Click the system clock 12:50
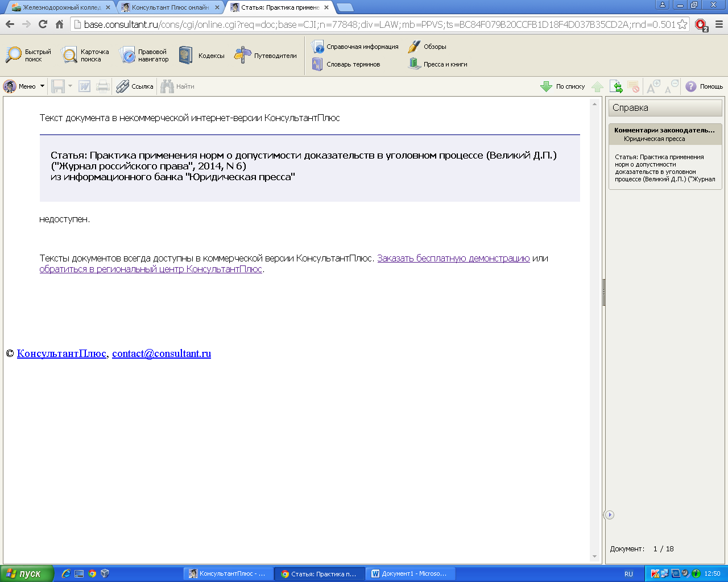Image resolution: width=728 pixels, height=582 pixels. pos(712,573)
